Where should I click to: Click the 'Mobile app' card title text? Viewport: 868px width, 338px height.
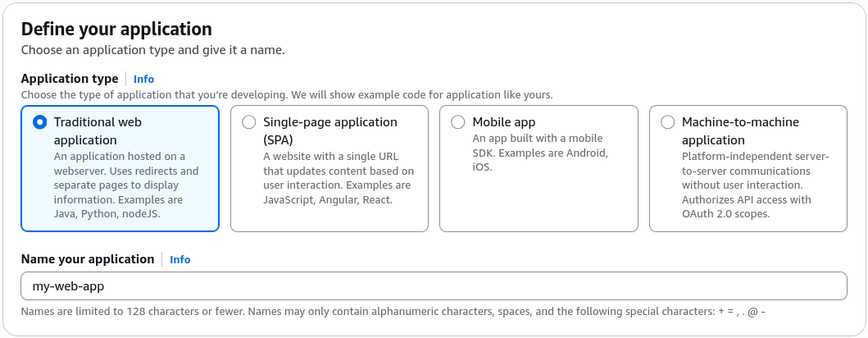coord(504,122)
